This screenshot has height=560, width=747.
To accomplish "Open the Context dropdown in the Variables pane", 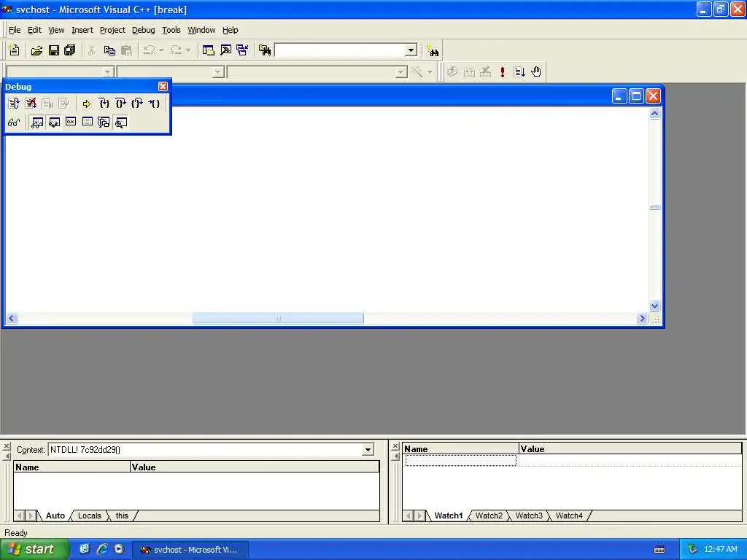I will [x=368, y=449].
